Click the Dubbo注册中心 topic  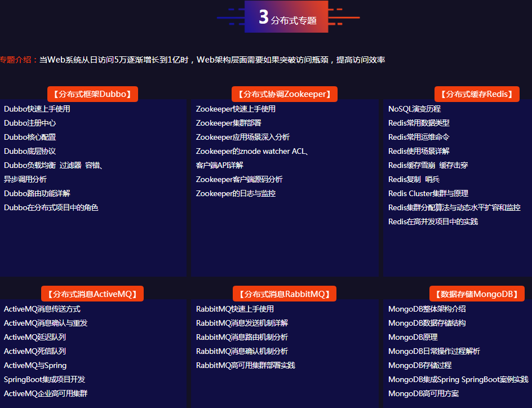pyautogui.click(x=30, y=123)
